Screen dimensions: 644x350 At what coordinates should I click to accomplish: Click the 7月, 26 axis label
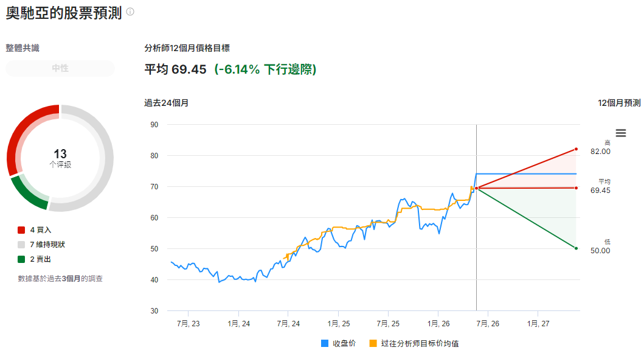pyautogui.click(x=488, y=324)
